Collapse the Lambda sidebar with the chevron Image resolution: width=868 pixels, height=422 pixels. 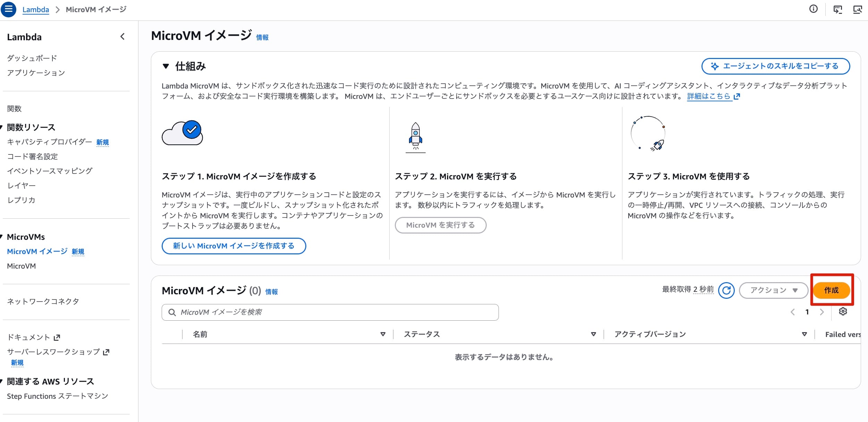coord(122,36)
